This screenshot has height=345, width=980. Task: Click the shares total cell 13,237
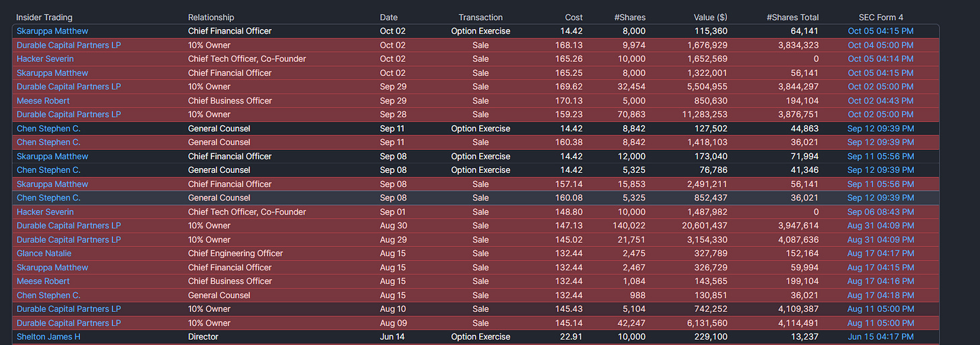(x=805, y=337)
